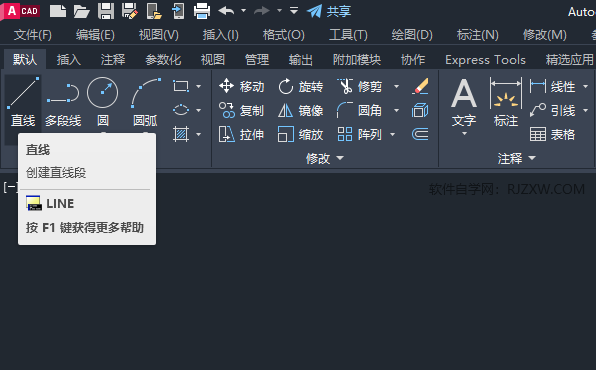This screenshot has height=370, width=596.
Task: Expand the 圆角 fillet dropdown arrow
Action: pyautogui.click(x=396, y=111)
